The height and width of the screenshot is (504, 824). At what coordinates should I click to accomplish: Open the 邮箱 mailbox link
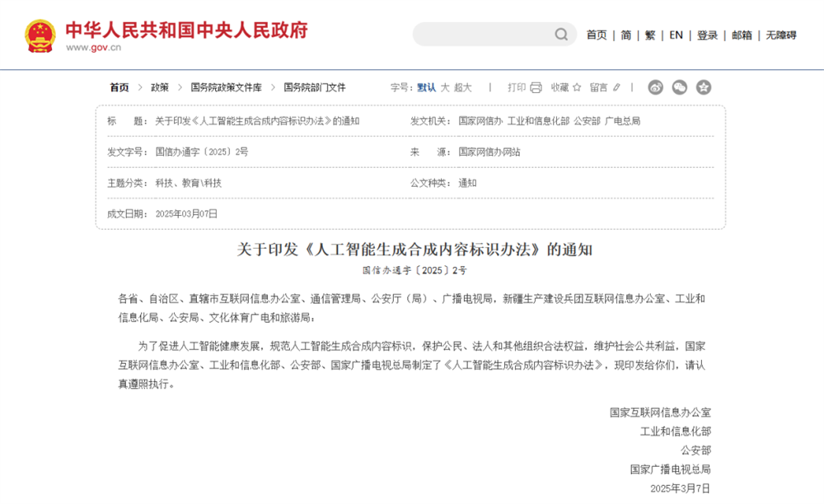point(742,35)
